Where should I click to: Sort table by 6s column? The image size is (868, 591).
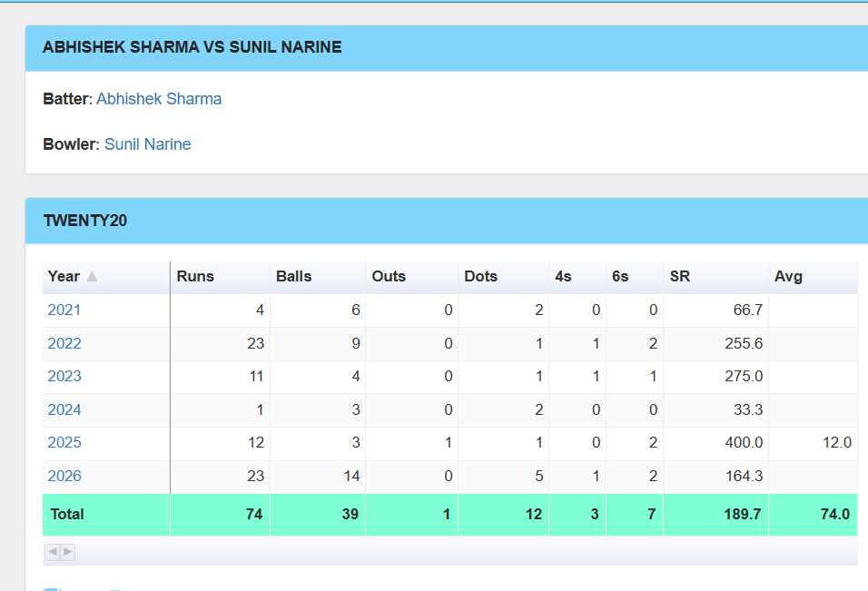pyautogui.click(x=635, y=277)
